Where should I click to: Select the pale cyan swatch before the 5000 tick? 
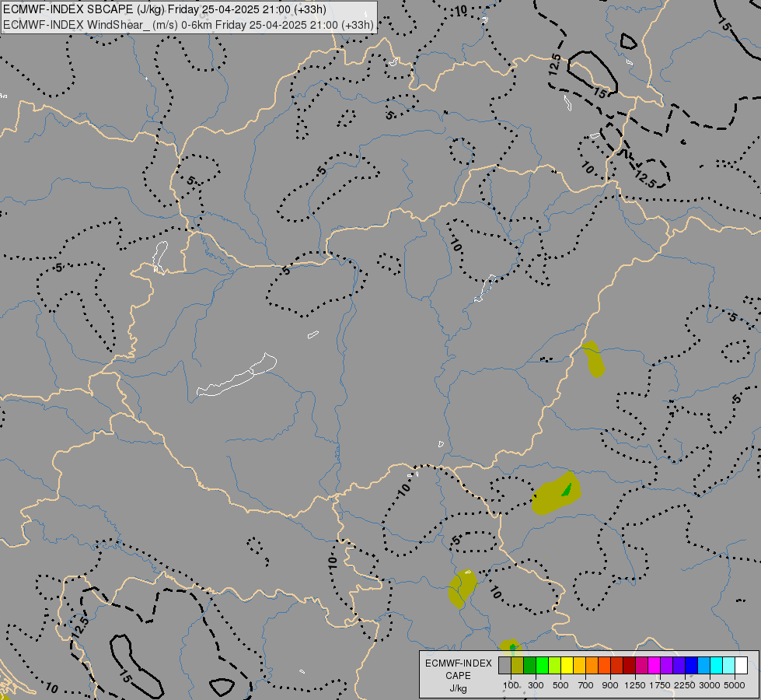coord(729,666)
